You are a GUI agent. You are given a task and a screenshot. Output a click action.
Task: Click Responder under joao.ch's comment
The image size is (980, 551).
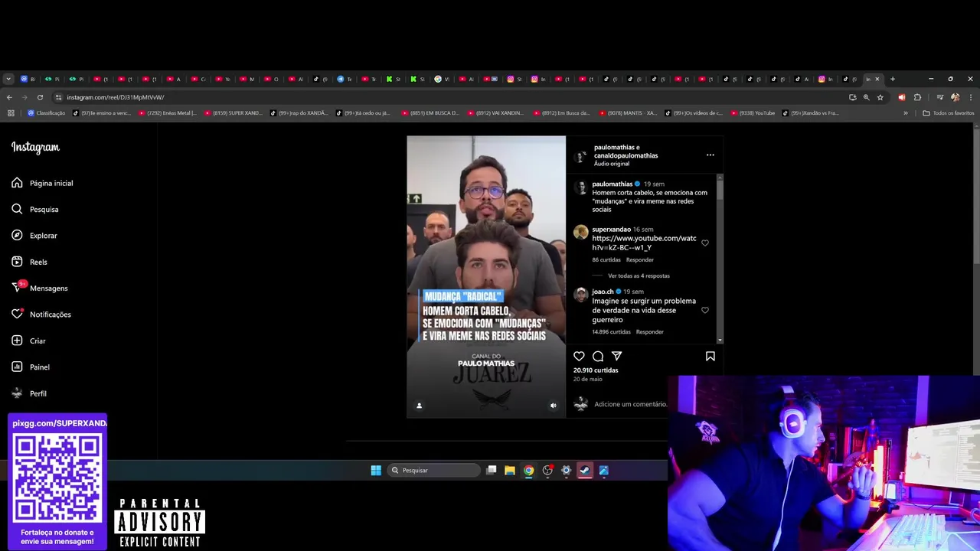tap(649, 331)
